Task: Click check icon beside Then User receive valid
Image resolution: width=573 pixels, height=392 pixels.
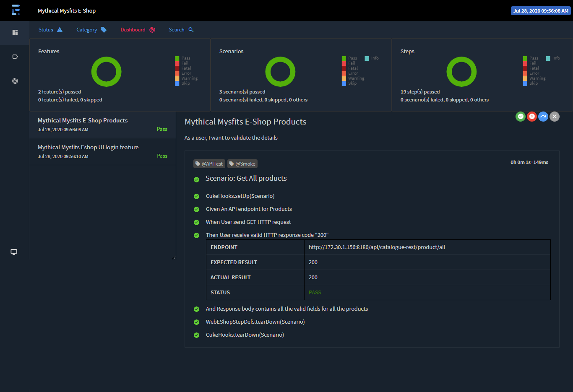Action: pos(196,235)
